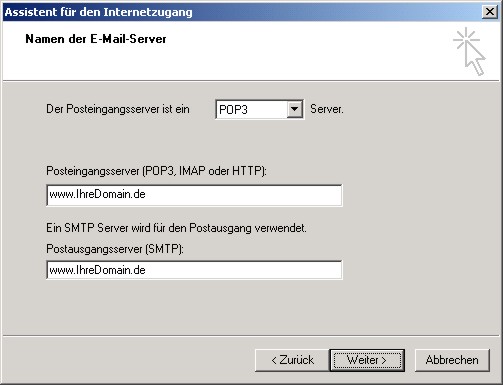Open the POP3 server type dropdown arrow

(294, 109)
